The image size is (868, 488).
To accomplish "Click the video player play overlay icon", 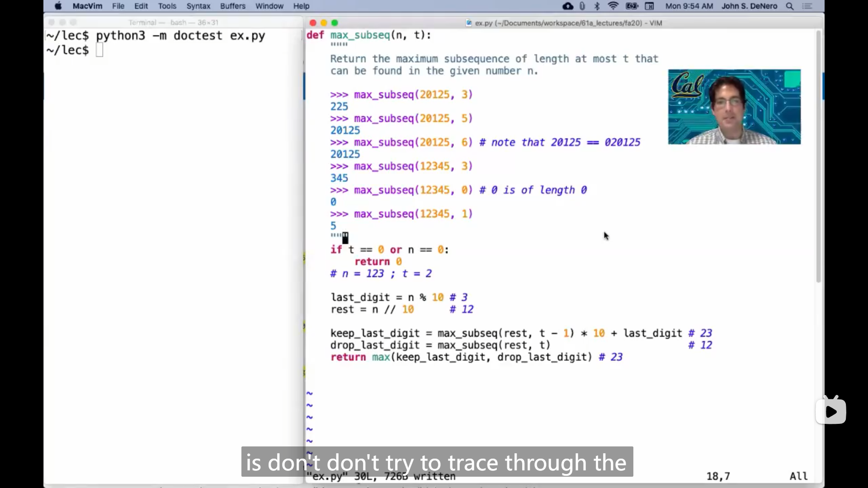I will pos(831,411).
